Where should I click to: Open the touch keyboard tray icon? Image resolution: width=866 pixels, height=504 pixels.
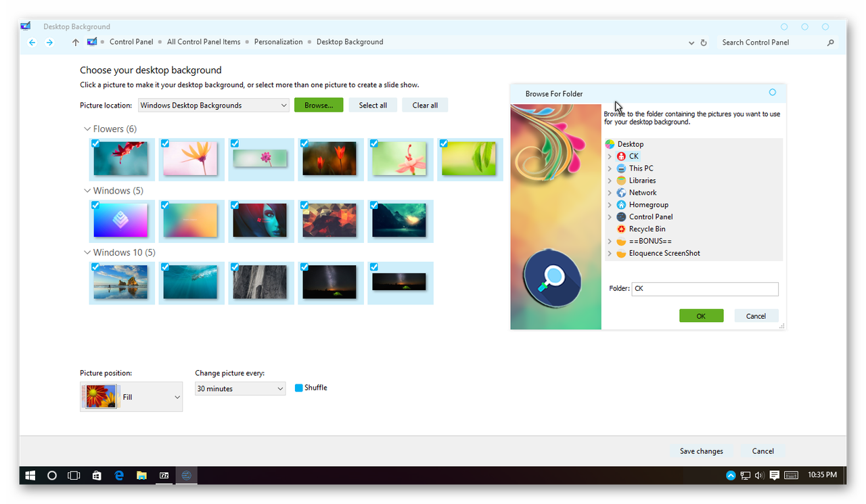[791, 476]
